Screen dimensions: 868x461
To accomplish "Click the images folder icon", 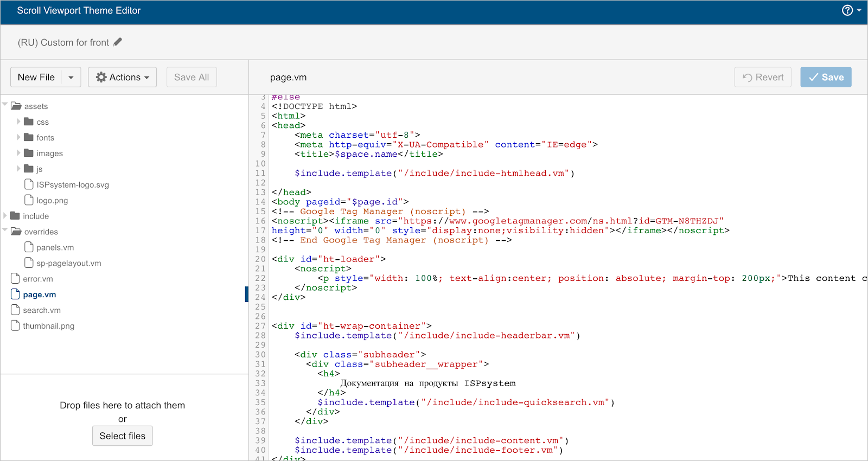I will [29, 153].
